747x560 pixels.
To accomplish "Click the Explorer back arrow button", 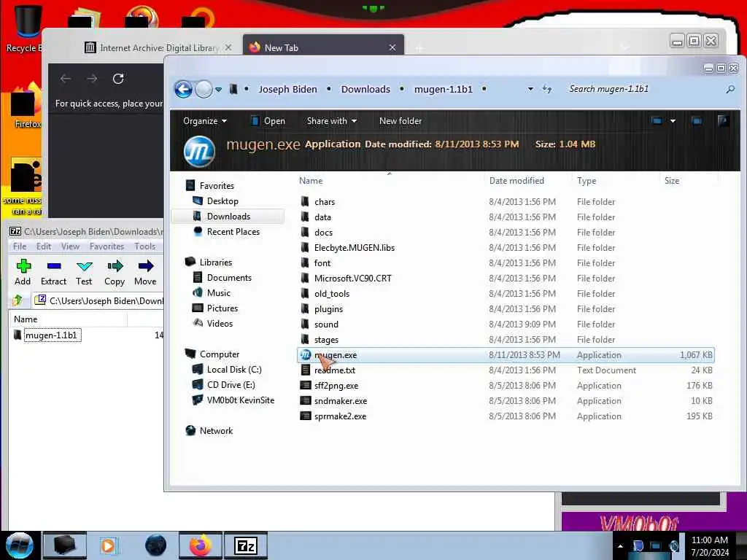I will [183, 89].
